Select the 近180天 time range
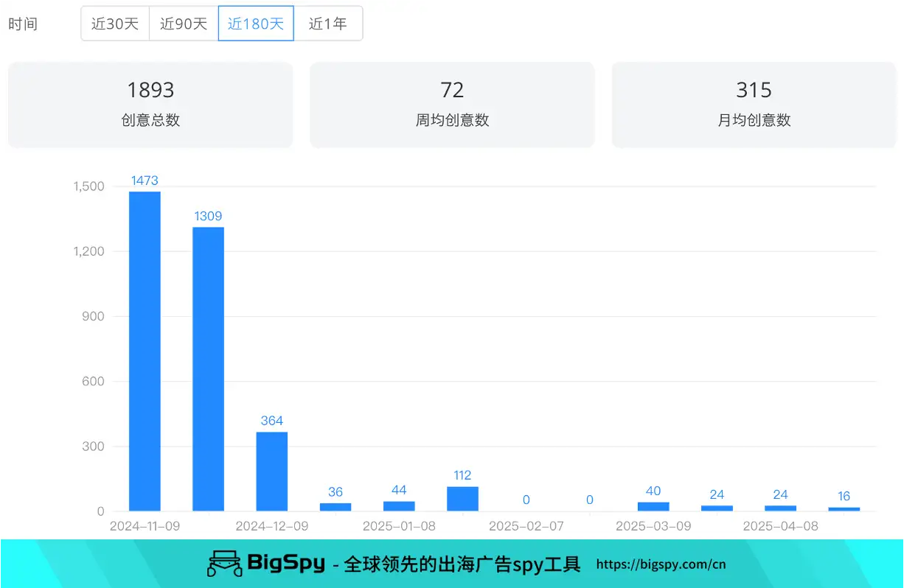This screenshot has height=588, width=904. [256, 24]
